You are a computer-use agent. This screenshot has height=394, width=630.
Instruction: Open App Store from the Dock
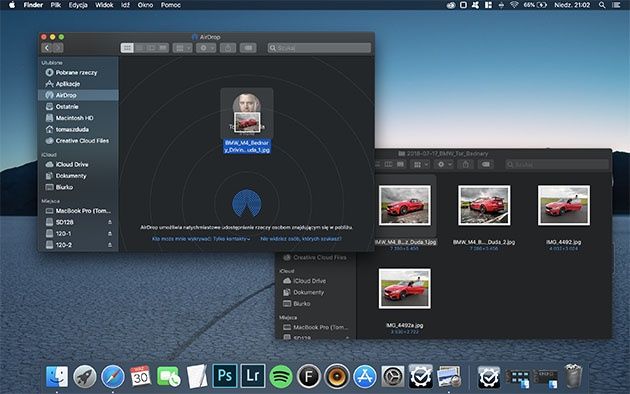click(365, 376)
